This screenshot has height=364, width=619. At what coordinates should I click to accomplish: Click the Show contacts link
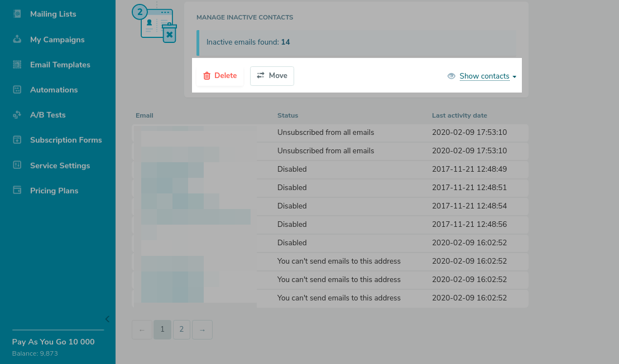(x=484, y=76)
